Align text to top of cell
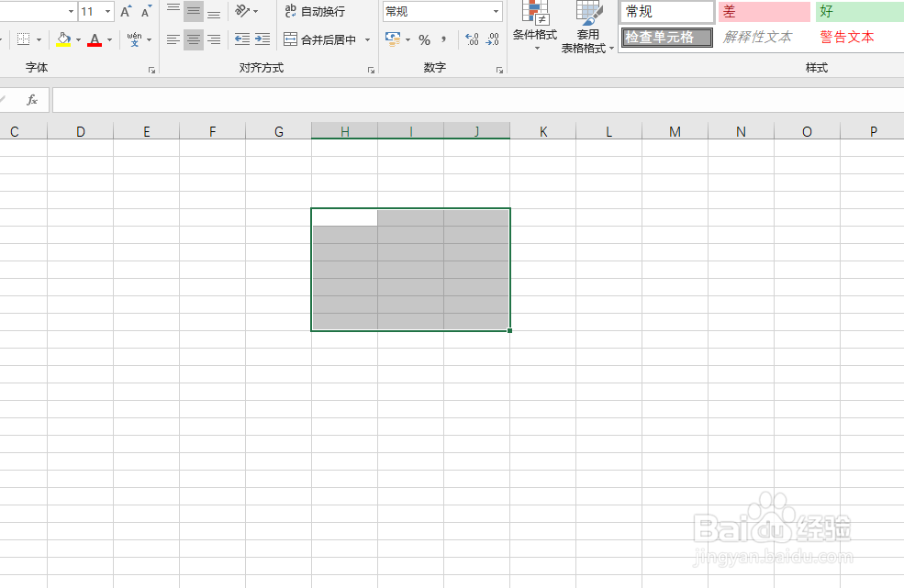Viewport: 904px width, 588px height. (x=173, y=12)
